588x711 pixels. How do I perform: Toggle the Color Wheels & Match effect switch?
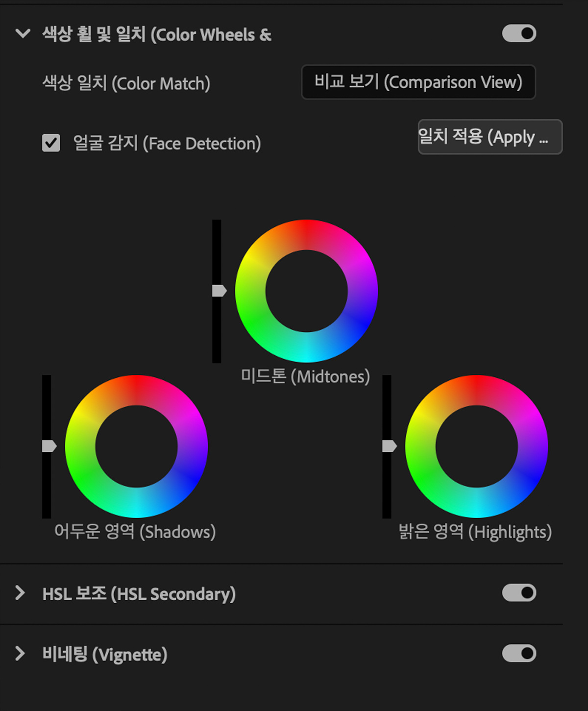point(519,34)
